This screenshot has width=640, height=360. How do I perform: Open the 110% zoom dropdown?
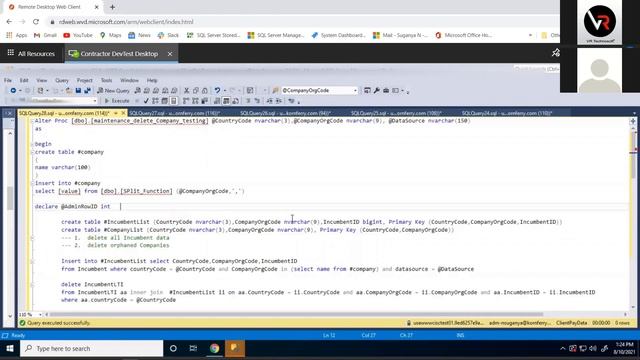point(40,315)
